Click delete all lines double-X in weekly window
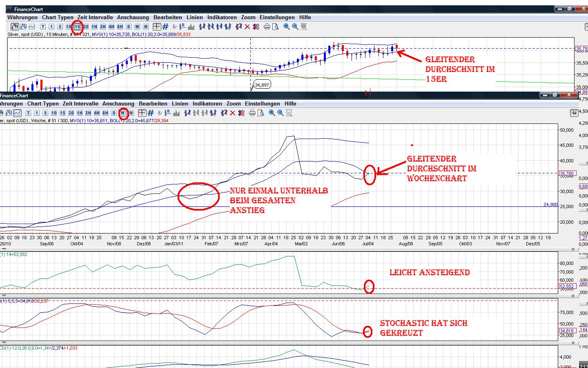Viewport: 588px width, 368px height. pyautogui.click(x=241, y=113)
